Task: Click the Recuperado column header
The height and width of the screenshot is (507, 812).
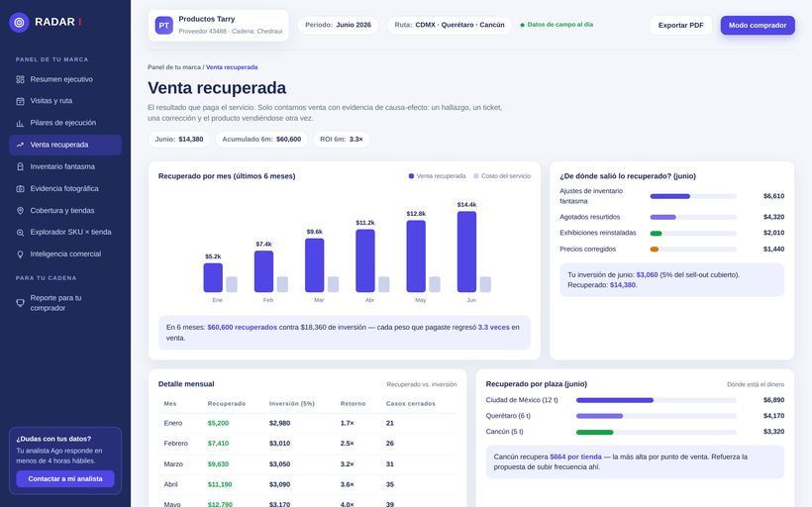Action: (227, 403)
